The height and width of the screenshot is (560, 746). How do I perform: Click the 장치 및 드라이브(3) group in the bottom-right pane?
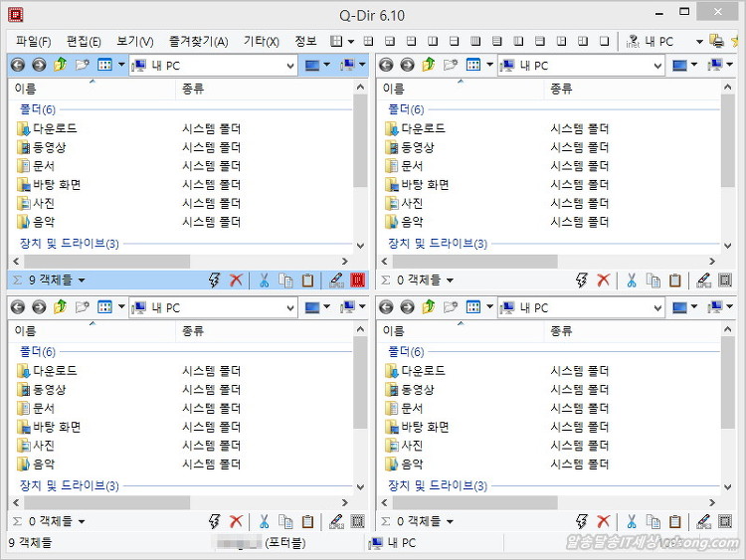[438, 485]
